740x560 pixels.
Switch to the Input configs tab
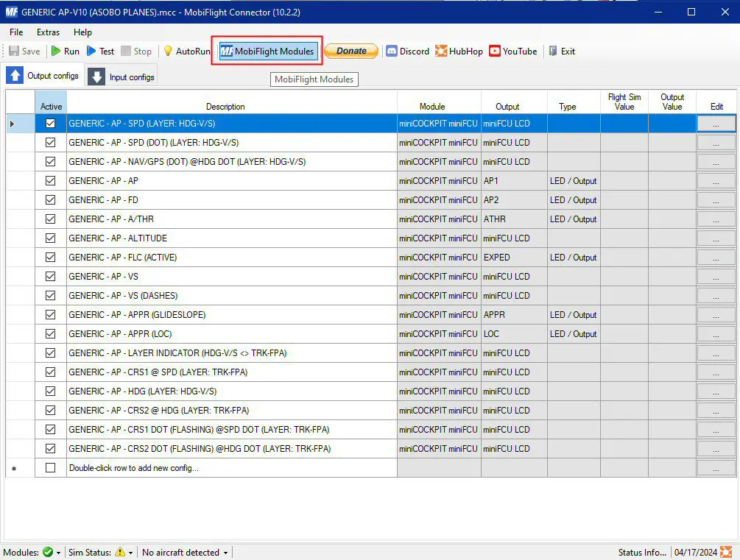(x=121, y=77)
